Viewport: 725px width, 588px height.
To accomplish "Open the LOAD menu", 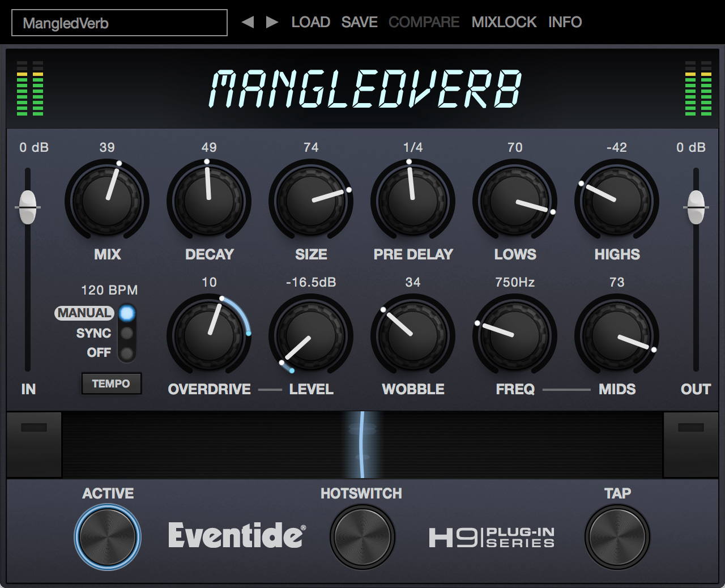I will (x=310, y=22).
